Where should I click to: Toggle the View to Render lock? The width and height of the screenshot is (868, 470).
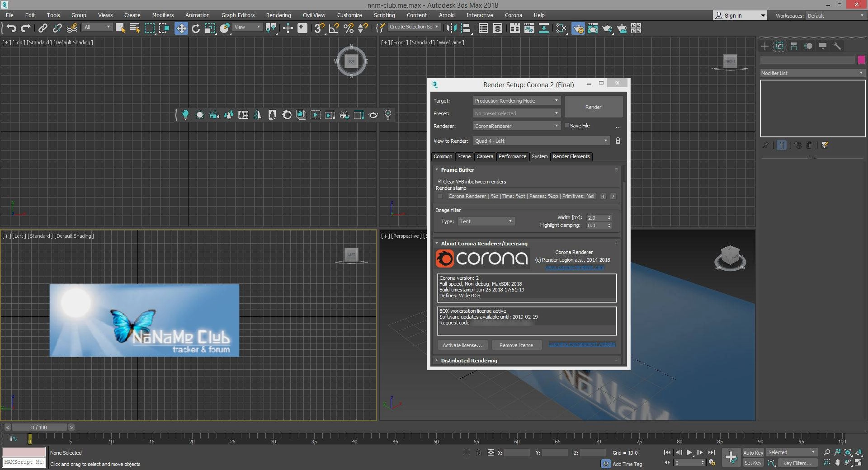pyautogui.click(x=618, y=141)
